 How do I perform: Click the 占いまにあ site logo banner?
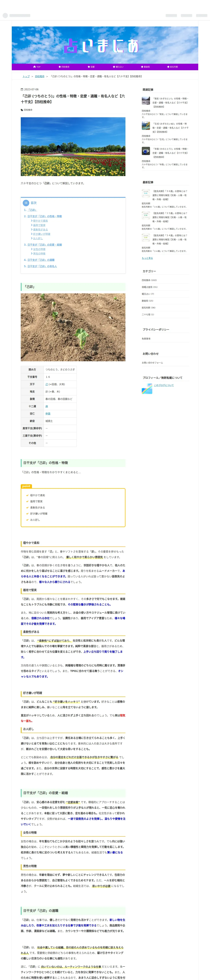(105, 45)
